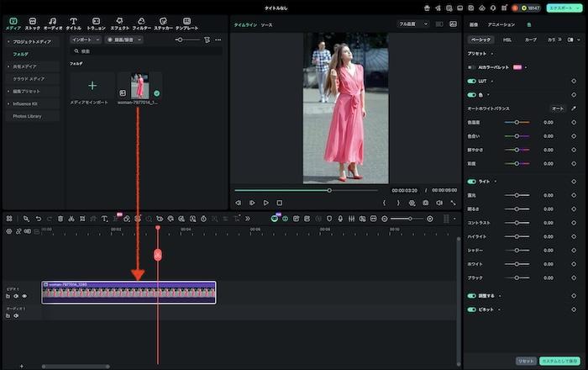
Task: Expand the プロジェクトメディア tree item
Action: point(8,40)
